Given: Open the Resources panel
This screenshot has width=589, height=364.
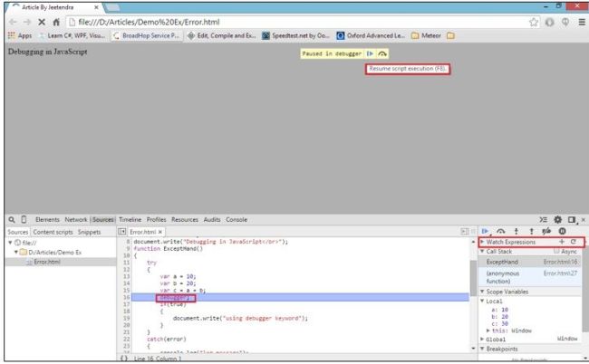Looking at the screenshot, I should click(x=185, y=219).
